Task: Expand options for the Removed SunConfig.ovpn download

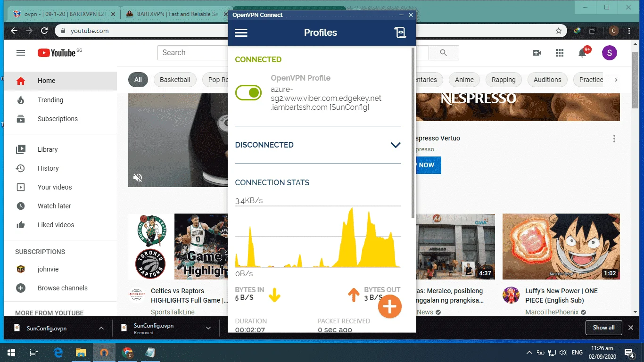Action: [208, 328]
